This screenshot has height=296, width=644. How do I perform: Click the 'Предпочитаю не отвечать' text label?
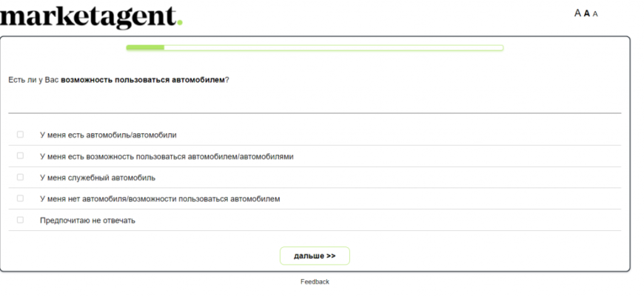tap(87, 221)
